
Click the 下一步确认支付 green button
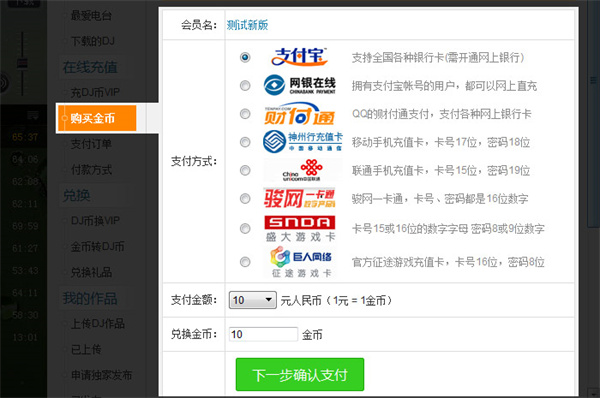[300, 374]
